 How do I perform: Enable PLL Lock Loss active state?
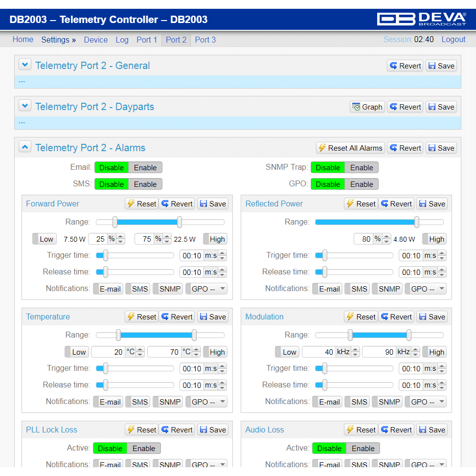point(144,449)
